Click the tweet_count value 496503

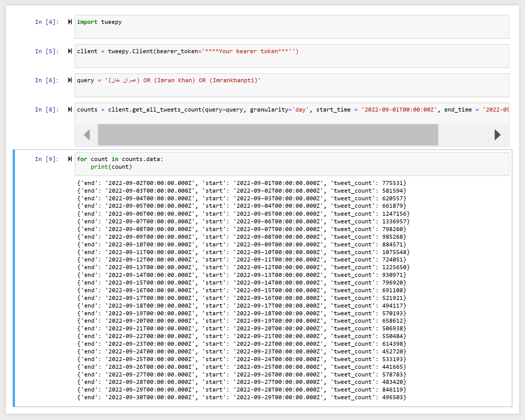(x=392, y=397)
